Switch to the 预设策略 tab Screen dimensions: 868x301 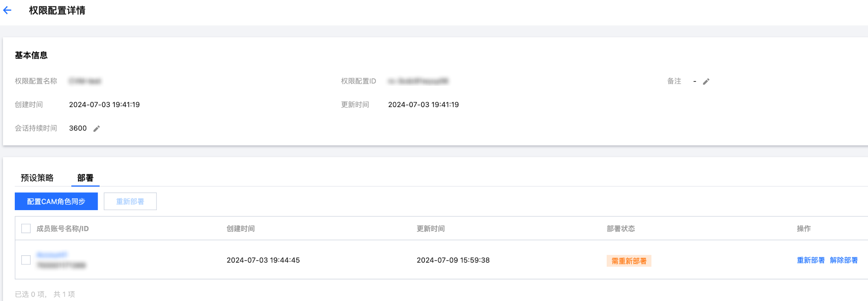[37, 178]
